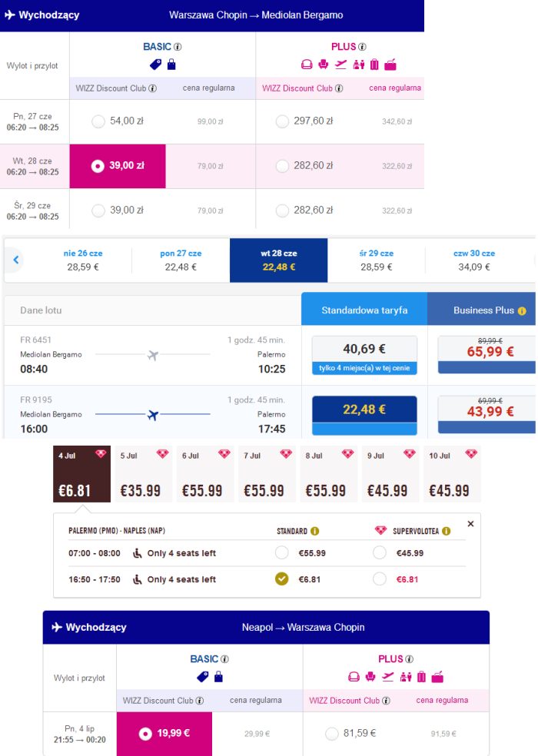Click the info icon next to BASIC in top table
The width and height of the screenshot is (538, 756).
coord(178,47)
